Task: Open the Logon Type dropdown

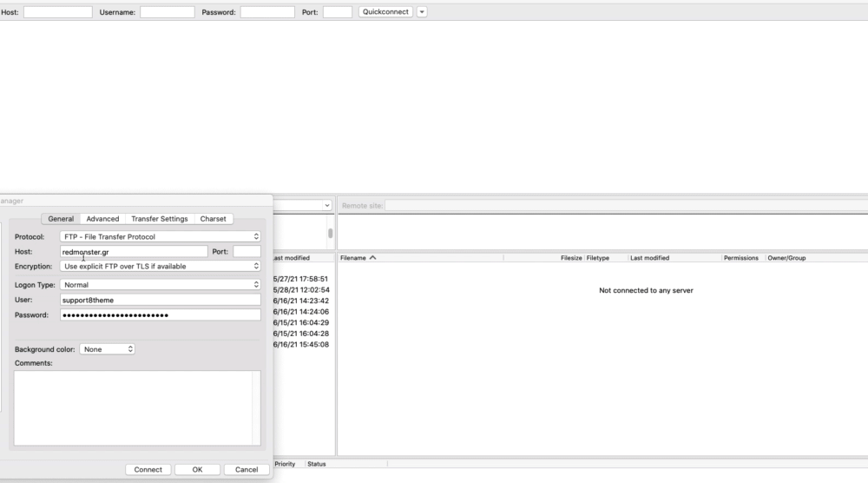Action: click(x=160, y=285)
